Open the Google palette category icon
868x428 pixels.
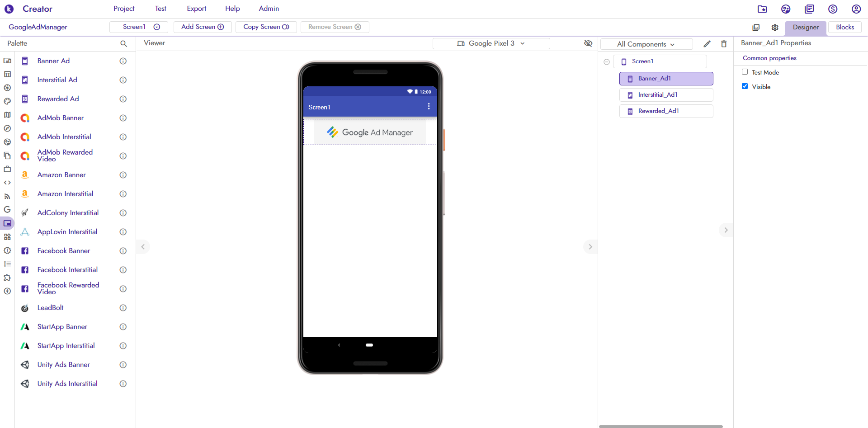tap(7, 210)
